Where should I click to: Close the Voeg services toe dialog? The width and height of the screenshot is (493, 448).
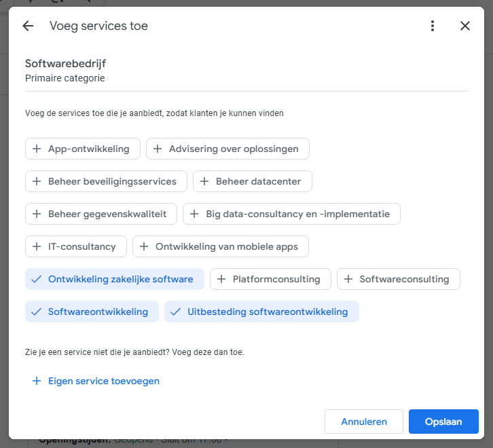coord(465,26)
